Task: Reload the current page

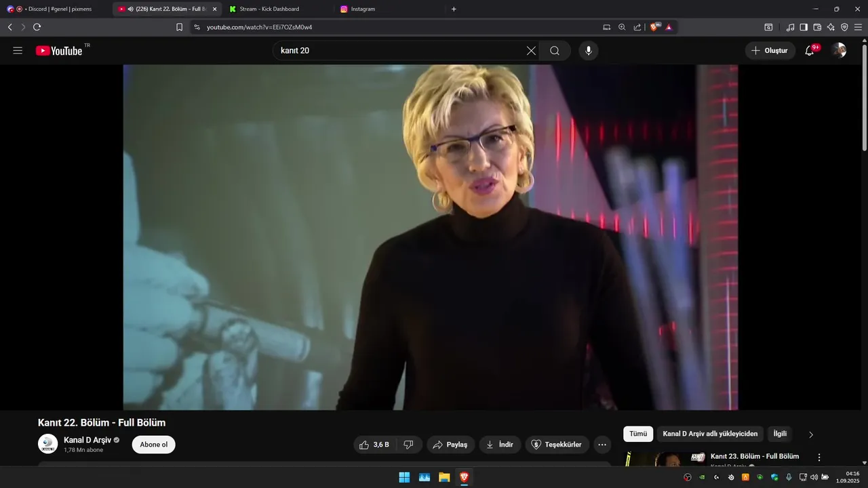Action: [x=37, y=27]
